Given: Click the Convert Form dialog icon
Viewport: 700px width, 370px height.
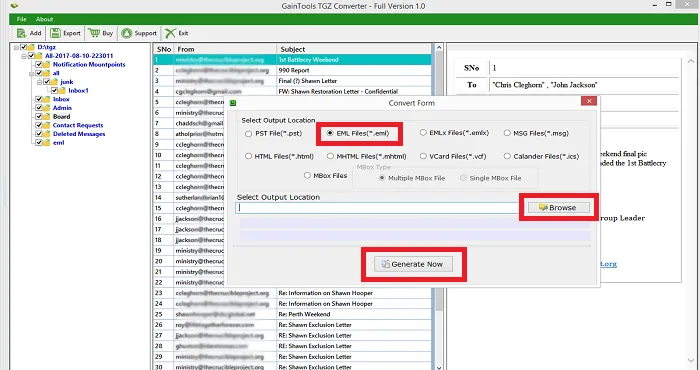Looking at the screenshot, I should click(233, 103).
